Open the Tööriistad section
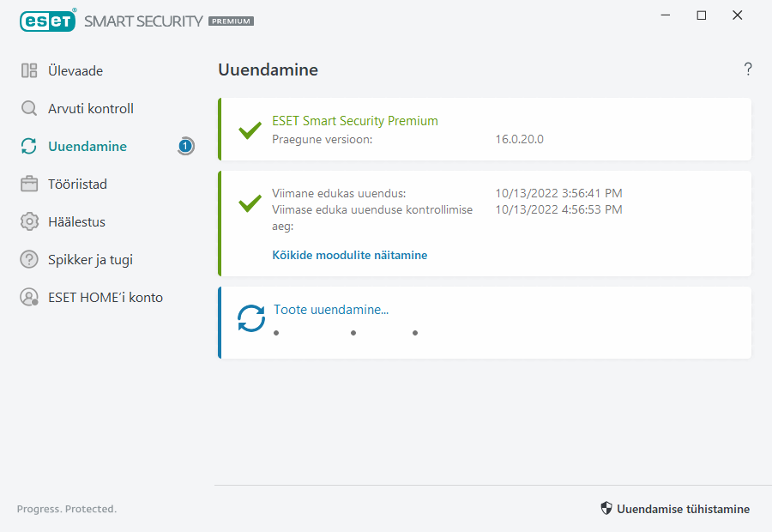Image resolution: width=772 pixels, height=532 pixels. tap(77, 184)
